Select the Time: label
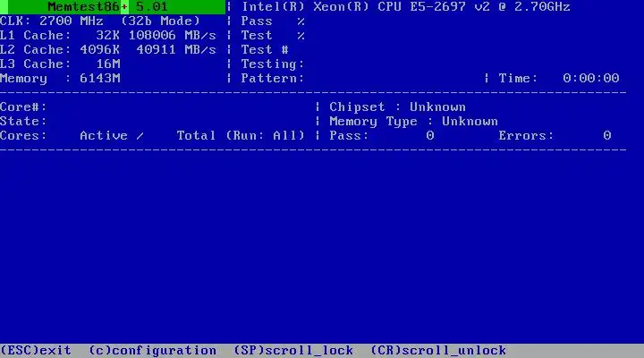The height and width of the screenshot is (358, 644). click(x=518, y=78)
